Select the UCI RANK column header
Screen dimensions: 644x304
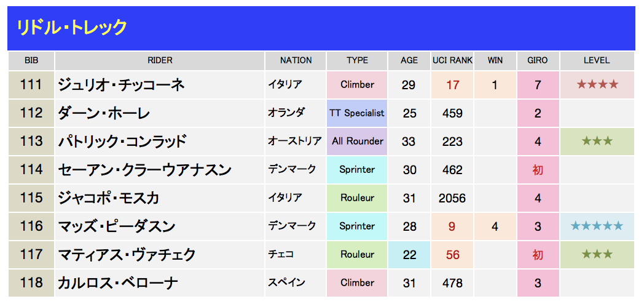[453, 60]
